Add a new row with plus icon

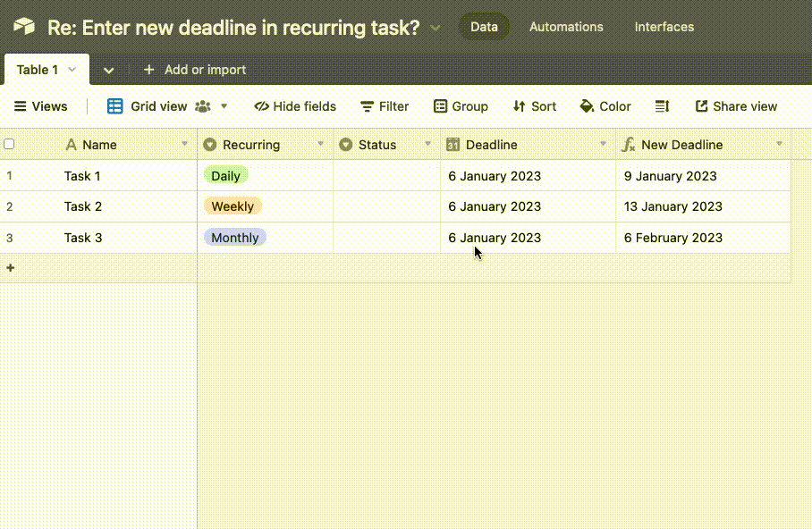click(x=11, y=267)
